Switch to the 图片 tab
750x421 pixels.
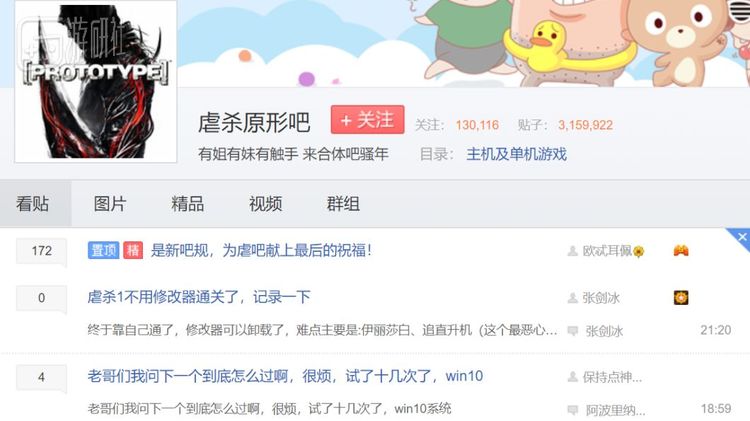(x=110, y=204)
